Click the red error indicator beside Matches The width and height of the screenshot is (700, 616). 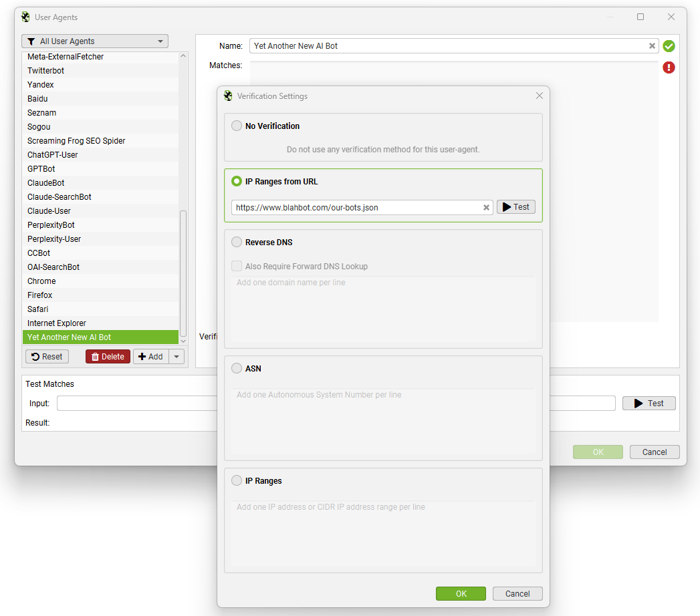669,67
